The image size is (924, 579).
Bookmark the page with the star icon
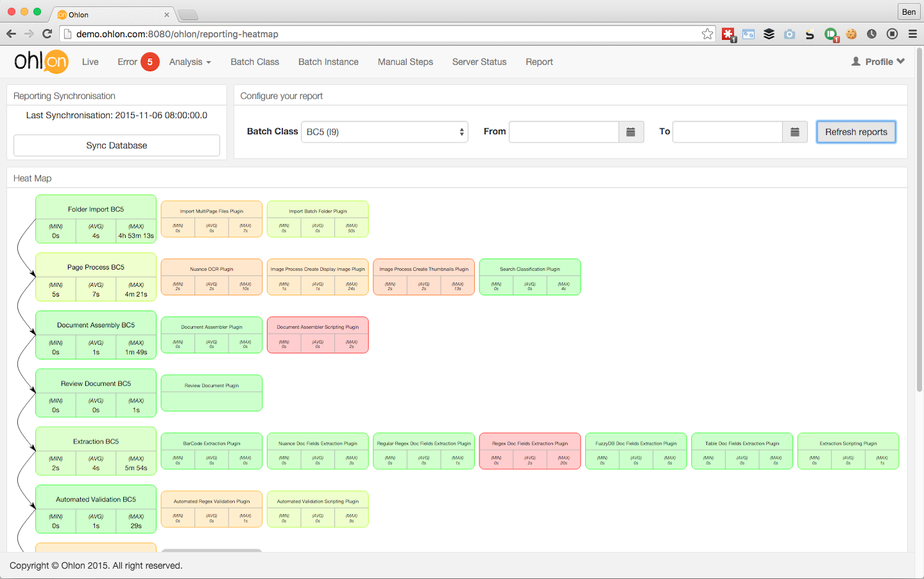point(708,34)
